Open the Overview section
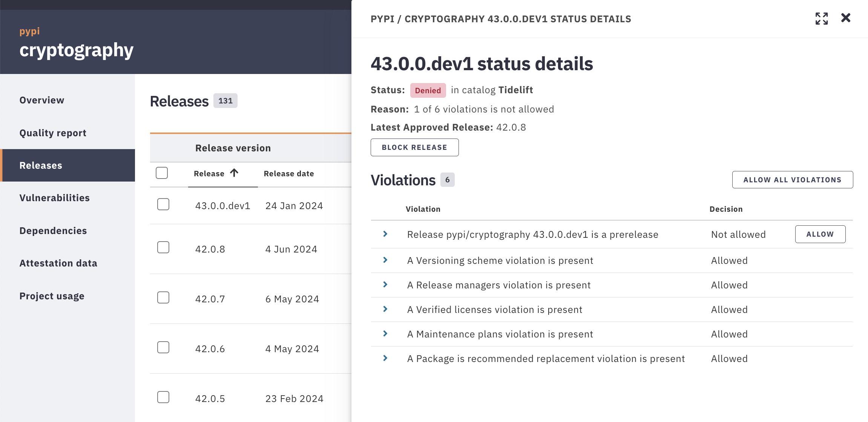868x422 pixels. click(67, 100)
